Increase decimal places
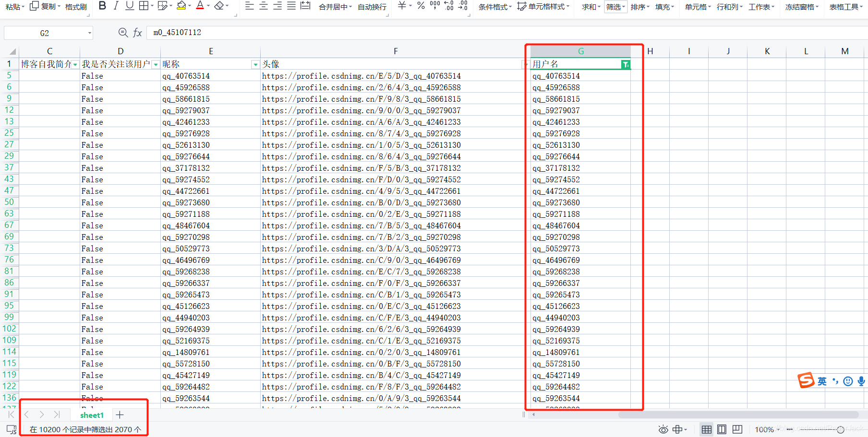 pyautogui.click(x=449, y=6)
